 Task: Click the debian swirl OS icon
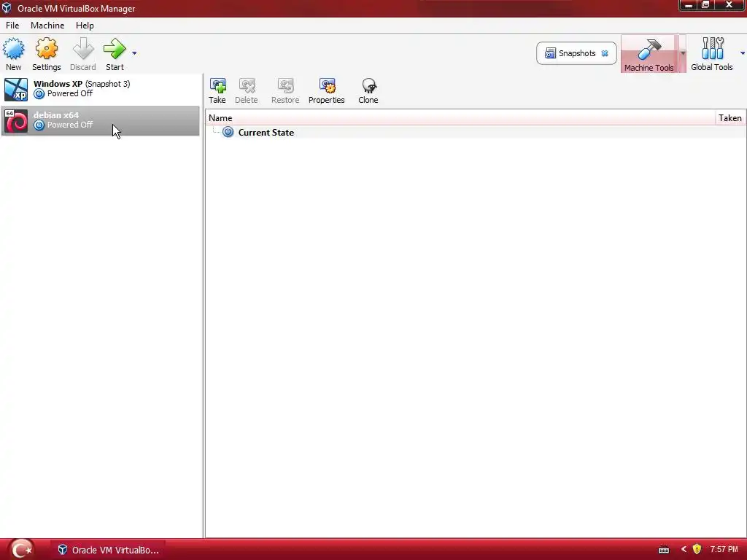click(x=16, y=120)
